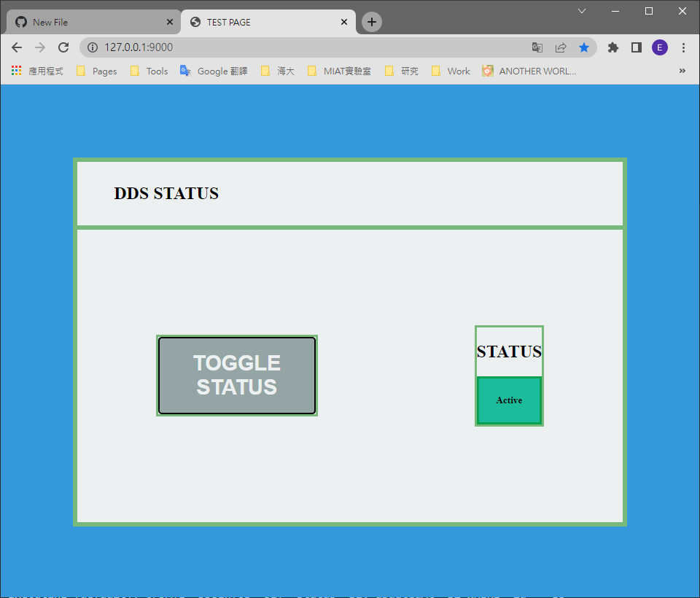Close the New File tab

click(170, 22)
